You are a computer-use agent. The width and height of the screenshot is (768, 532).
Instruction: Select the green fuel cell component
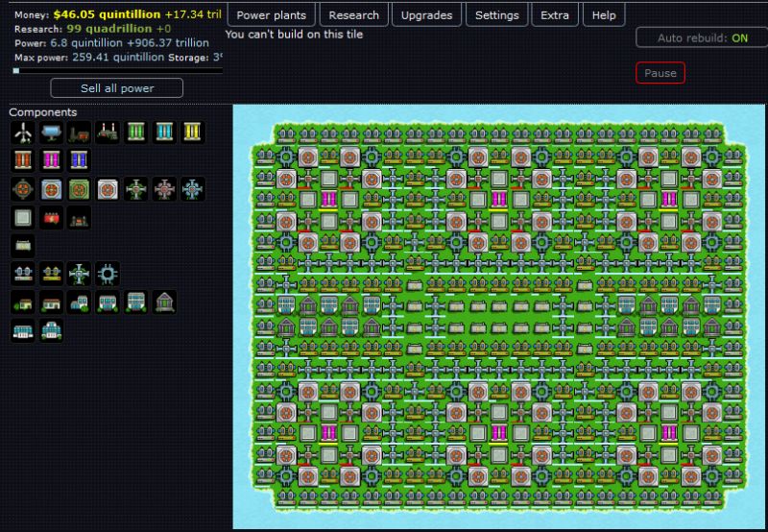(x=135, y=133)
